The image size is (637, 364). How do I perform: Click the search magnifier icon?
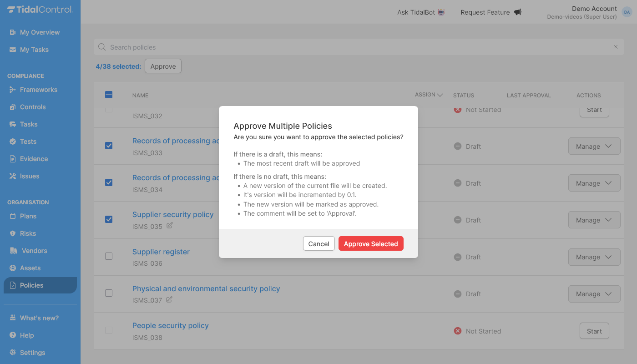(101, 47)
